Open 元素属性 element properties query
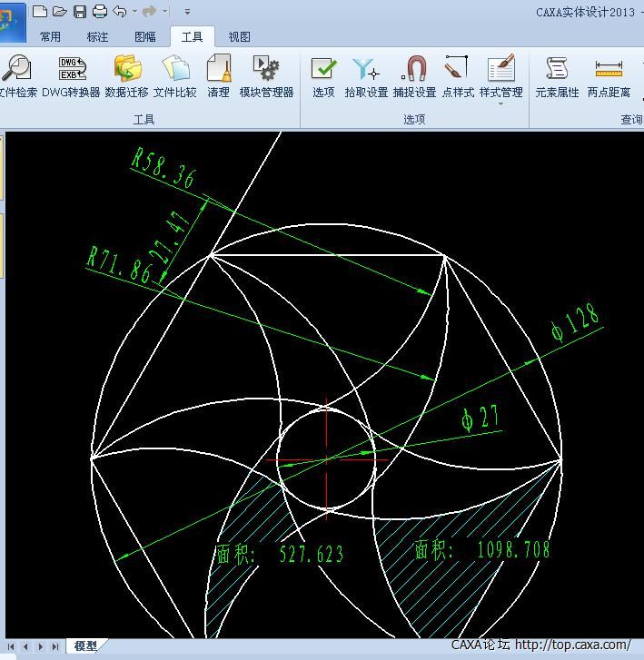644x660 pixels. click(557, 76)
